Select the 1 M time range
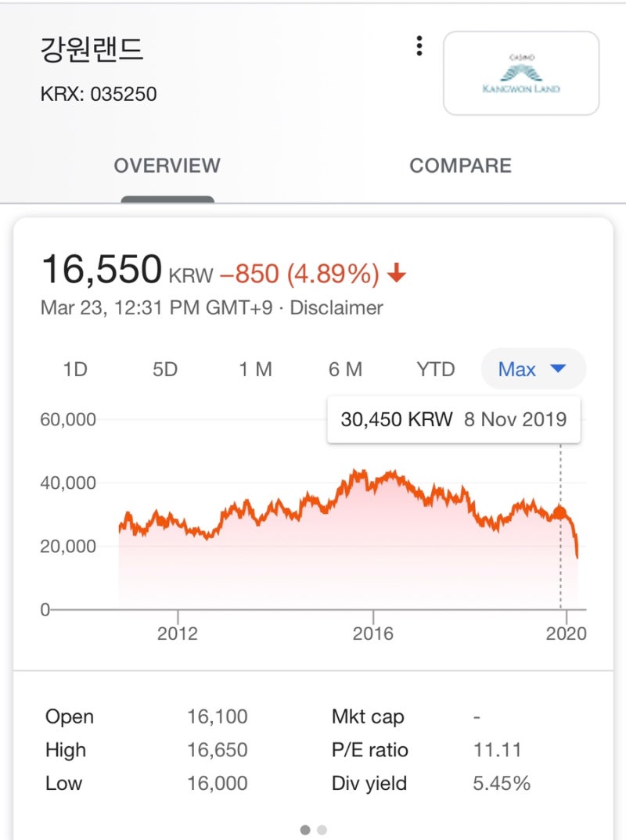 [x=255, y=369]
